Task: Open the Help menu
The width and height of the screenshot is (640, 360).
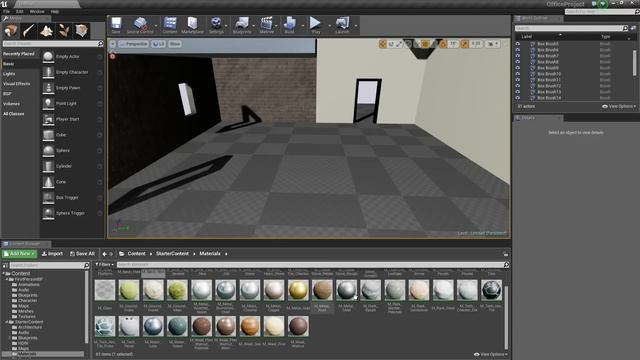Action: [x=55, y=11]
